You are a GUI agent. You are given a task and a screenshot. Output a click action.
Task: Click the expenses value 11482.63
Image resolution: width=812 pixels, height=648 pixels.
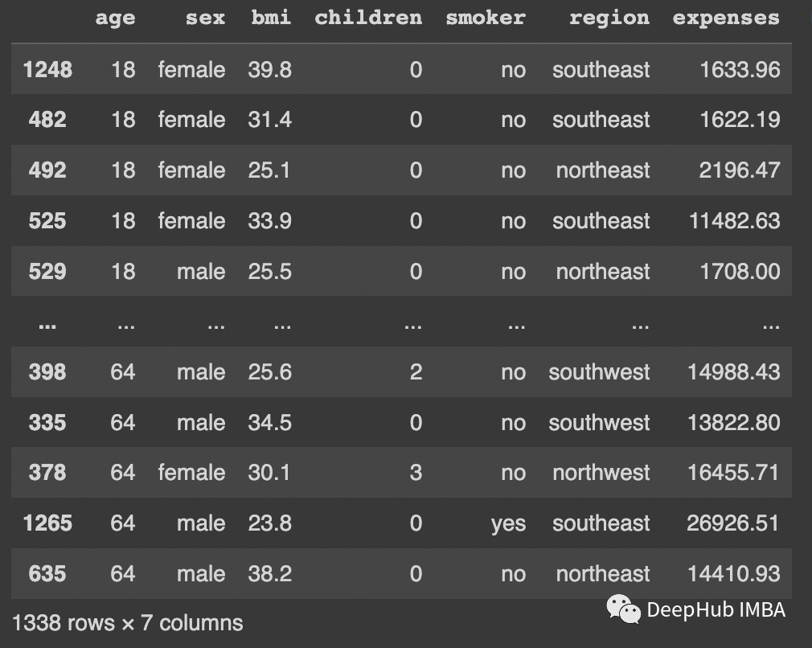pos(734,221)
